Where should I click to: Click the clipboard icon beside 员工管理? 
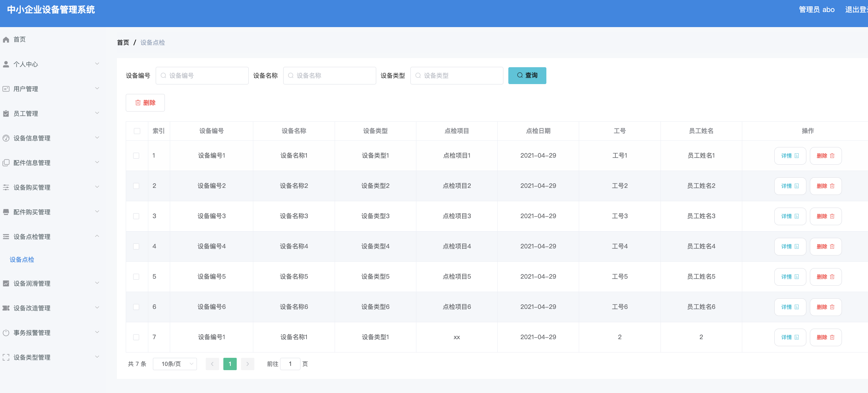point(6,113)
